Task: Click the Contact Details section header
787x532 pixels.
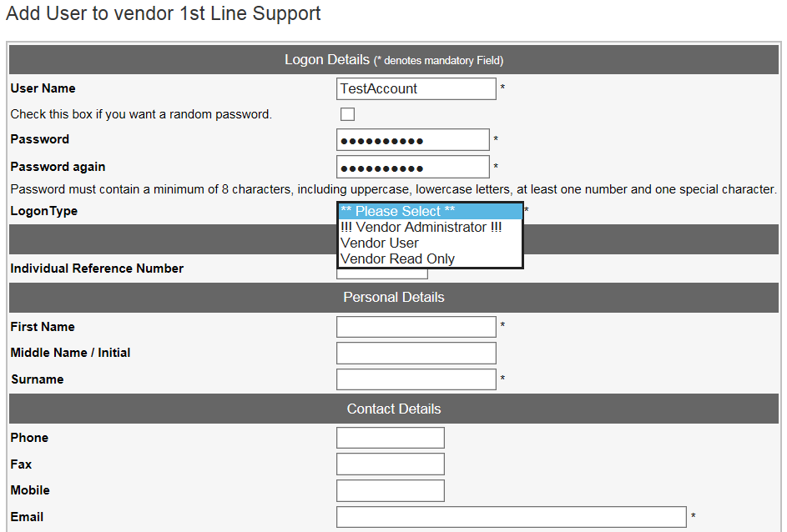Action: [x=393, y=409]
